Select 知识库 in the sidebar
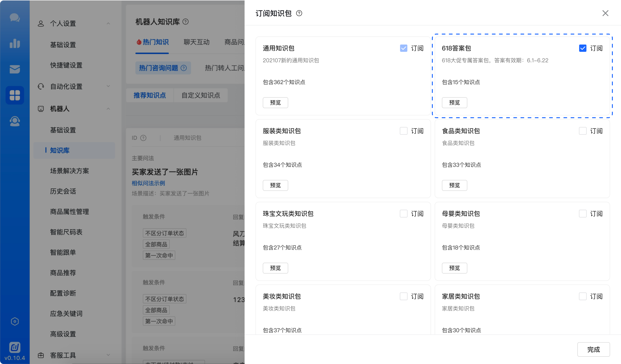Viewport: 621px width, 364px height. click(74, 150)
